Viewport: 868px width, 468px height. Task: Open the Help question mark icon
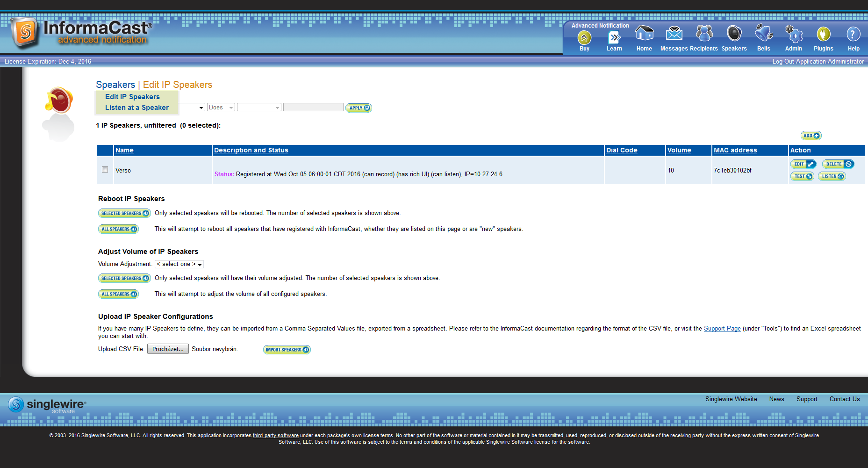tap(853, 34)
